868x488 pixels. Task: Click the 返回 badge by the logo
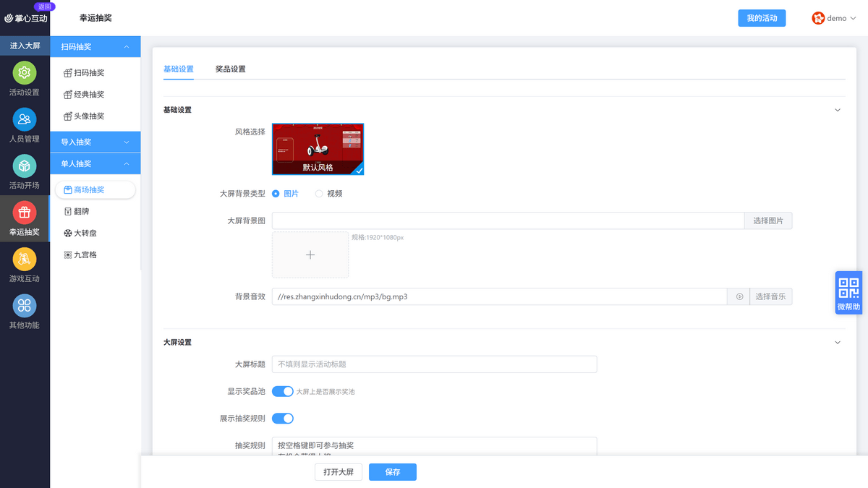(x=44, y=6)
